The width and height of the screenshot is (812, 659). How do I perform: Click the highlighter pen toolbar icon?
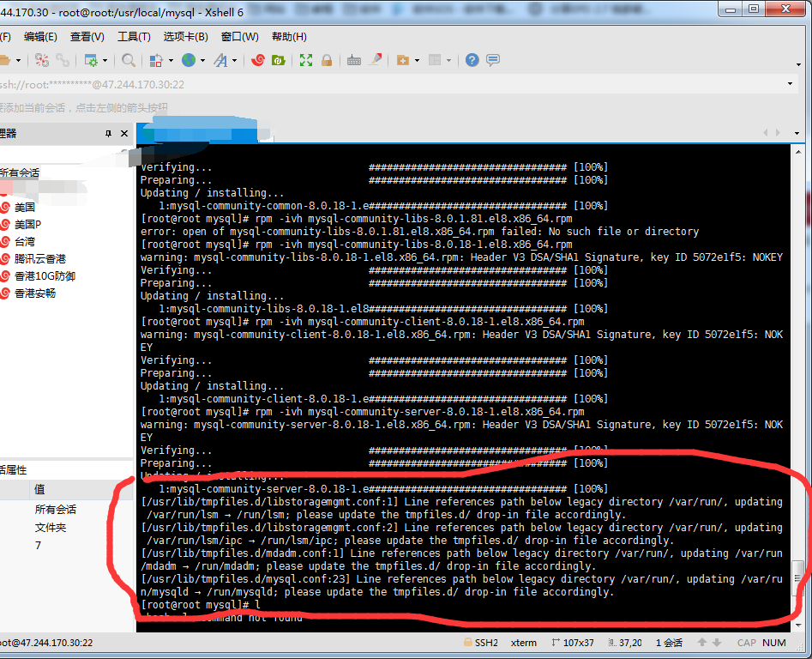tap(374, 60)
